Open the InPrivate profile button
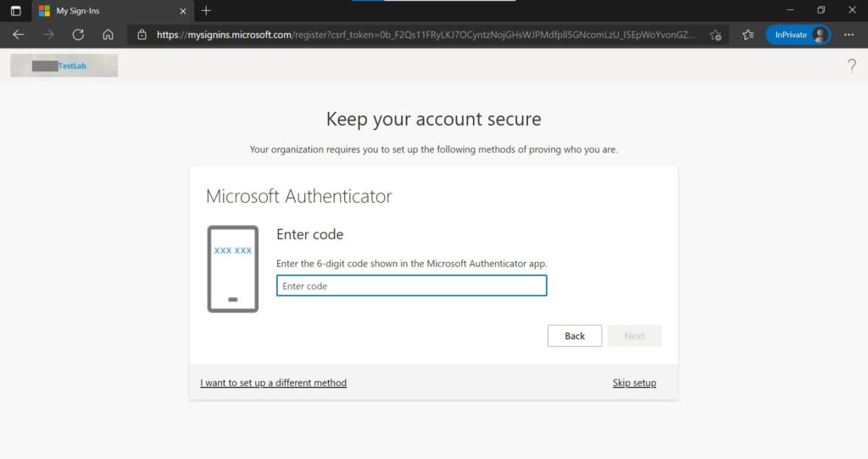Viewport: 868px width, 459px height. pos(798,35)
